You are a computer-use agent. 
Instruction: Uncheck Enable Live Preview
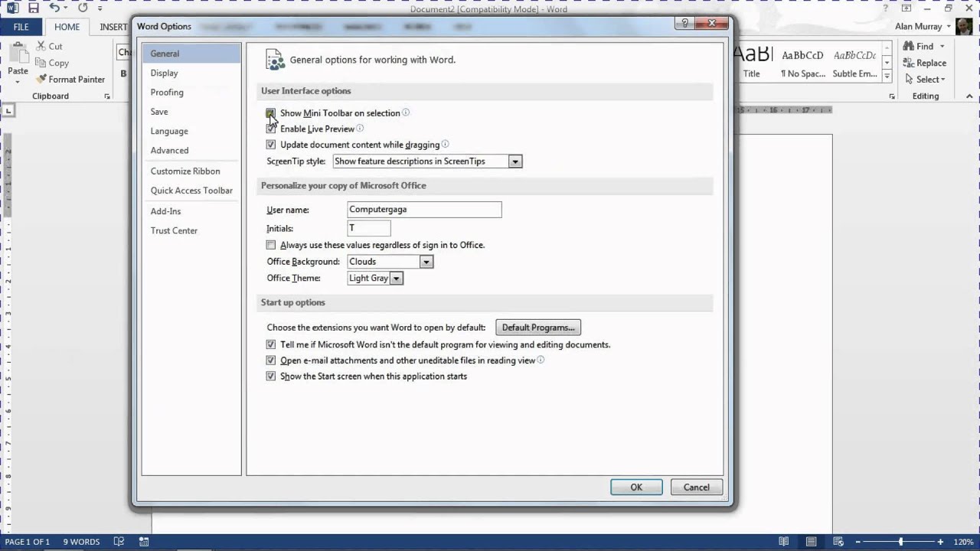(270, 129)
